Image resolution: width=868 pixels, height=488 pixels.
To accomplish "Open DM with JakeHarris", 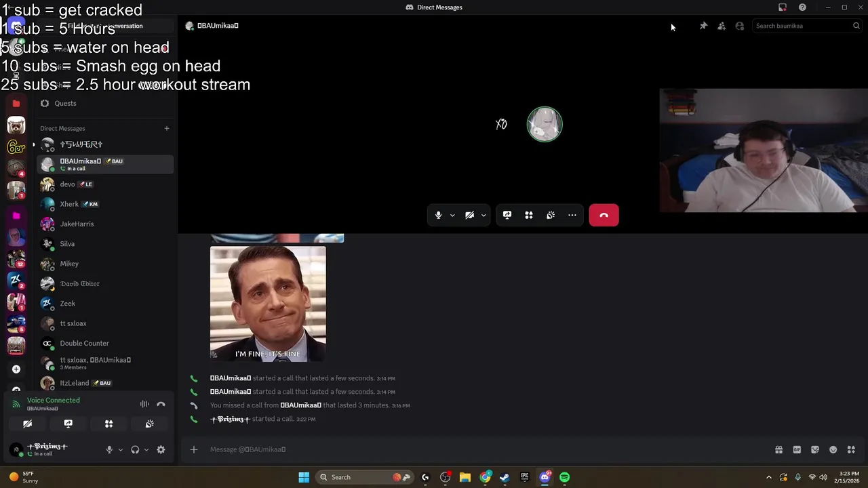I will coord(105,224).
